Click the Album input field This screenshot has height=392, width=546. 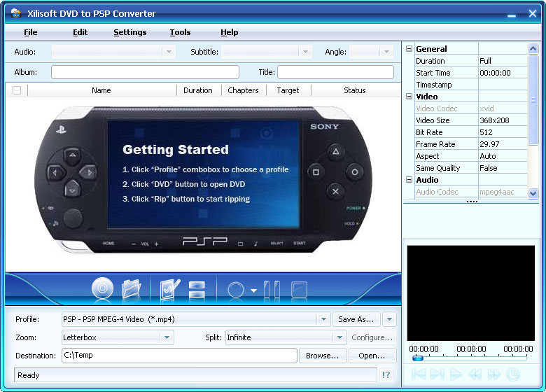coord(145,72)
